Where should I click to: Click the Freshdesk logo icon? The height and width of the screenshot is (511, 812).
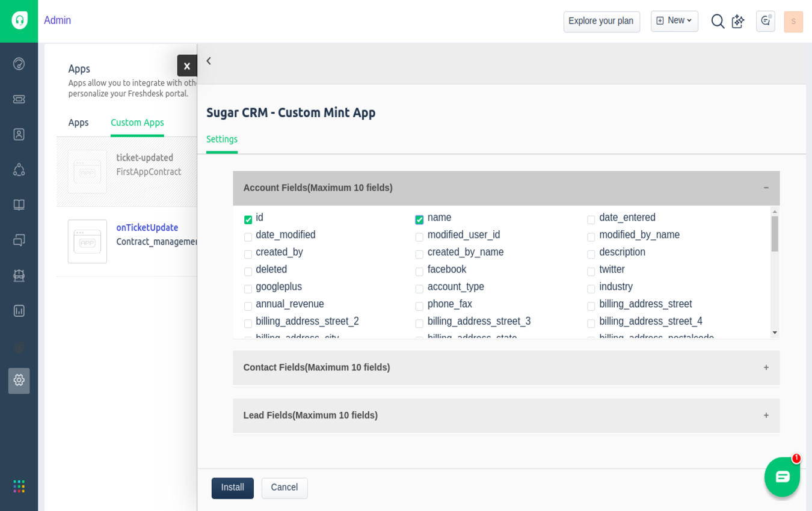click(x=19, y=20)
